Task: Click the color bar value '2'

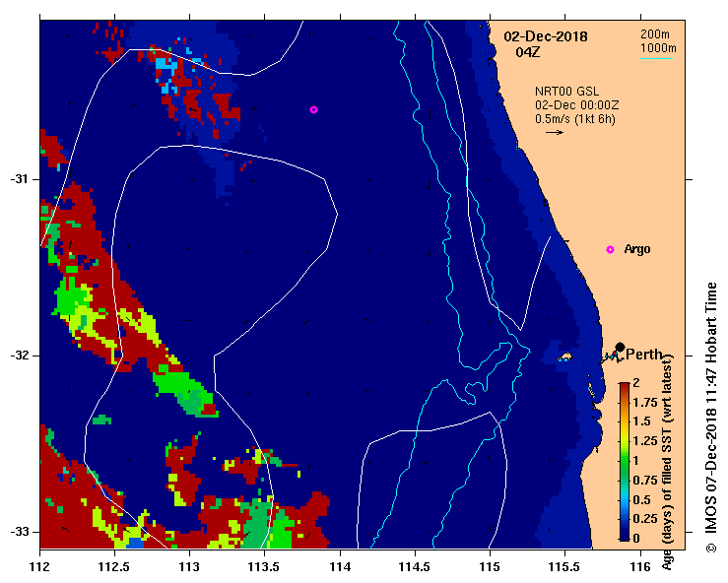Action: click(636, 382)
